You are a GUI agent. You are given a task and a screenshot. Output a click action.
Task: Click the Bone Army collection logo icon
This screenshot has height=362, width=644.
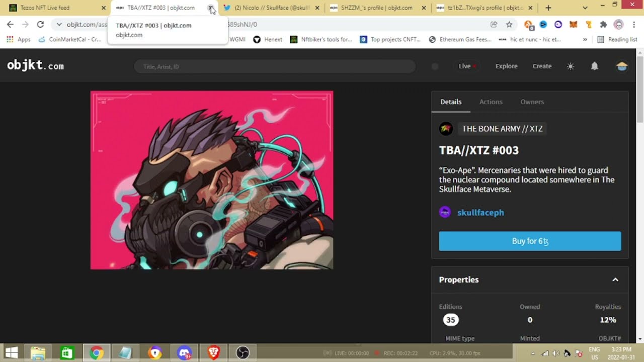pyautogui.click(x=446, y=129)
